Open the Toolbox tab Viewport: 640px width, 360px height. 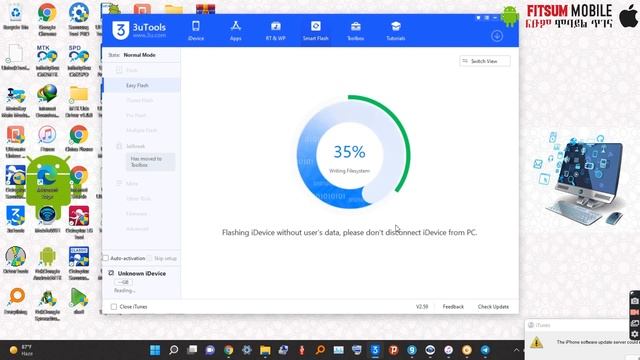(x=356, y=31)
